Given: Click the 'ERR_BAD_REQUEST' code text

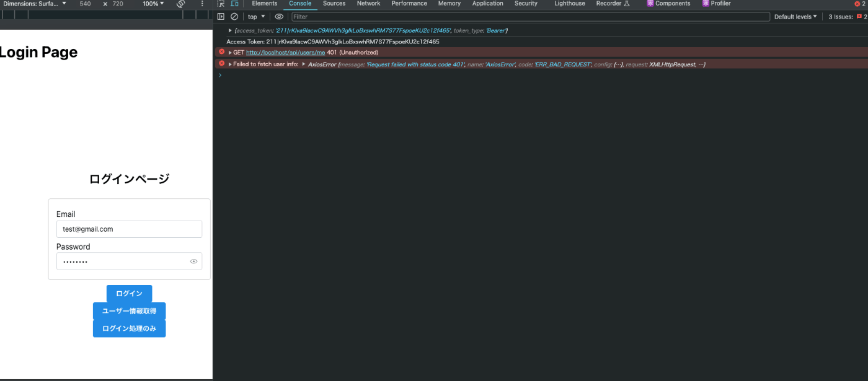Looking at the screenshot, I should coord(562,64).
